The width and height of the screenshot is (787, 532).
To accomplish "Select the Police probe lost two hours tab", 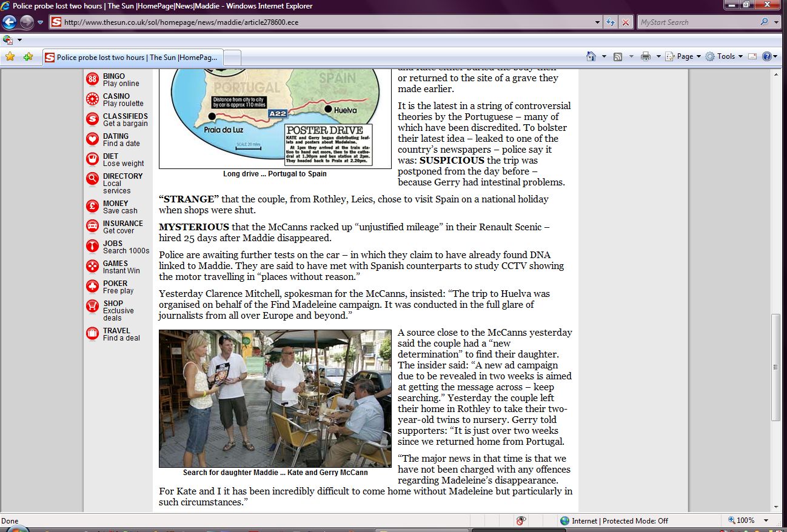I will [x=133, y=58].
